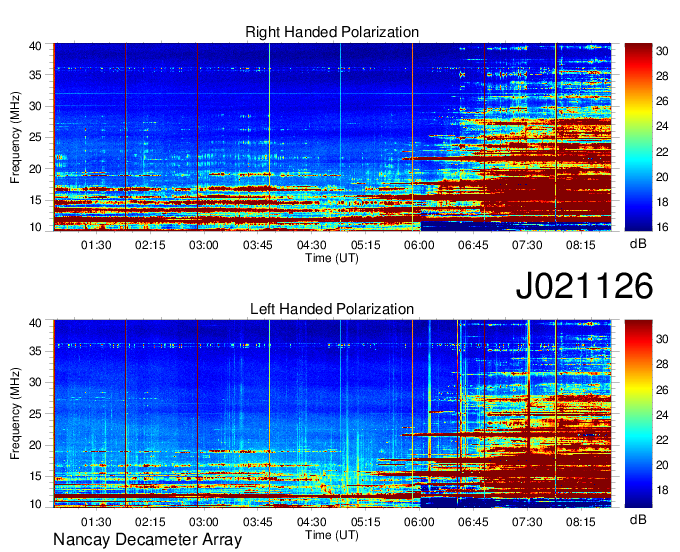This screenshot has height=552, width=680.
Task: Click the 07:30 tick label under lower plot
Action: click(x=526, y=522)
